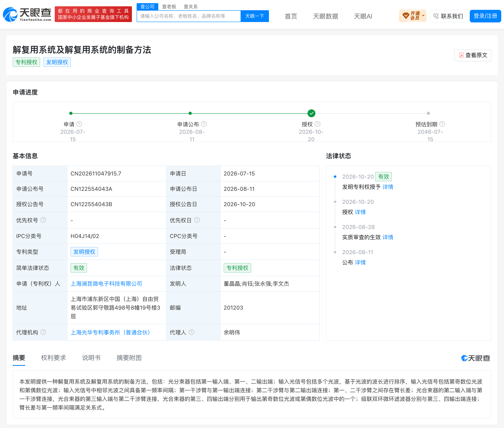Open 详情 link for 公布 entry
This screenshot has width=504, height=428.
point(360,263)
